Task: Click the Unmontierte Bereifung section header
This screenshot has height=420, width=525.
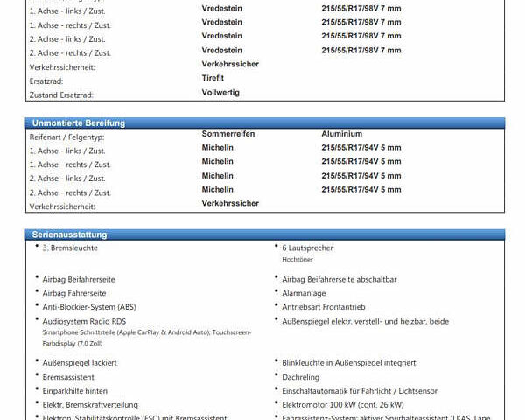Action: [79, 123]
